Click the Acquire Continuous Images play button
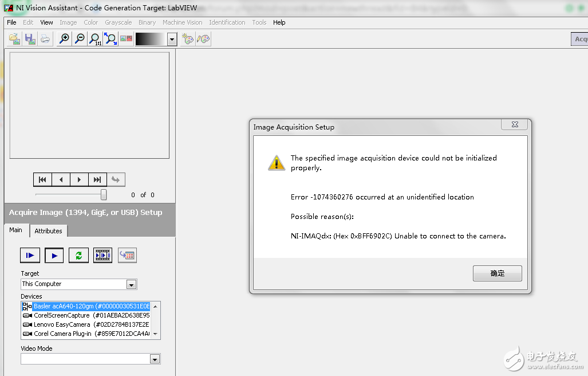The width and height of the screenshot is (588, 376). click(x=54, y=256)
